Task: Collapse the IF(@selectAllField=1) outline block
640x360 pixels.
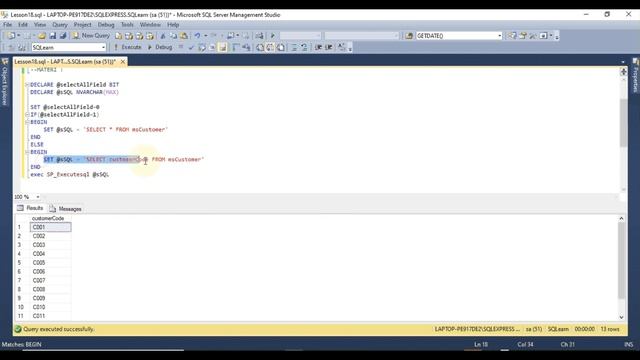Action: pos(27,114)
